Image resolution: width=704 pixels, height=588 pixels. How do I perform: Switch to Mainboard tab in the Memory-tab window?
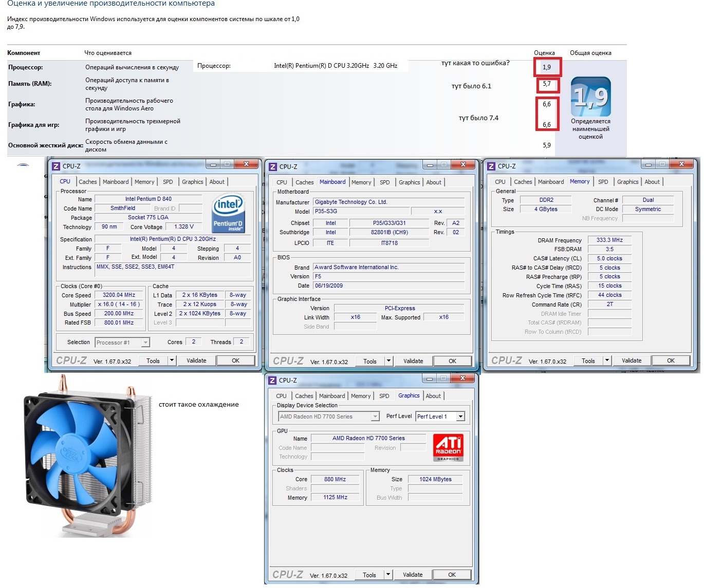(x=551, y=182)
